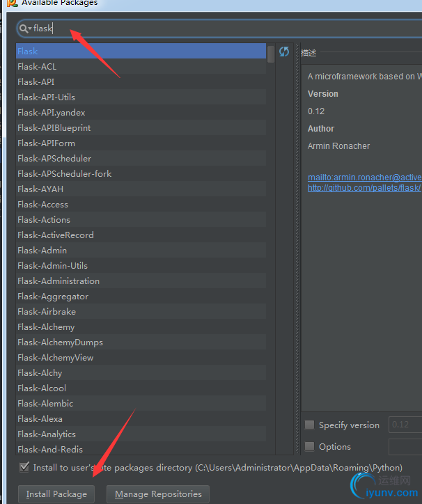The image size is (422, 504).
Task: Select the Flask package row
Action: pos(141,51)
